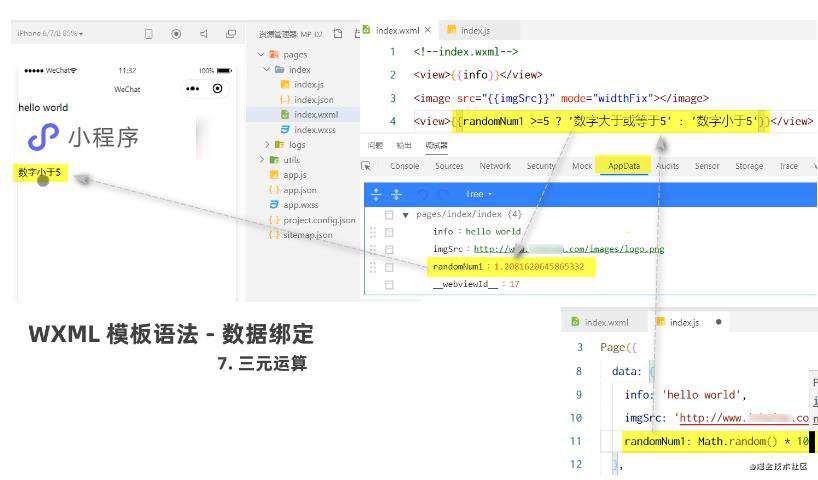Open the Network devtools tab
818x480 pixels.
[x=495, y=166]
